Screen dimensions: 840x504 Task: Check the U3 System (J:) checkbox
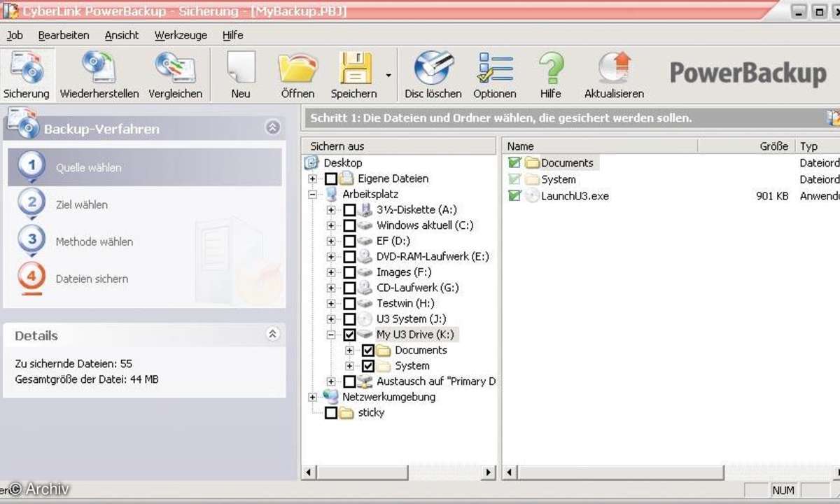(x=349, y=319)
